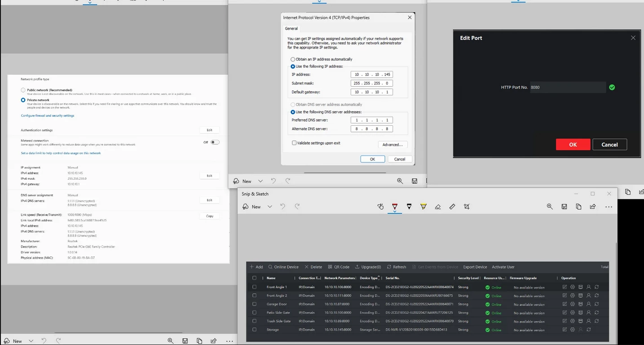This screenshot has height=345, width=644.
Task: Click the Subnet mask field
Action: pyautogui.click(x=372, y=83)
